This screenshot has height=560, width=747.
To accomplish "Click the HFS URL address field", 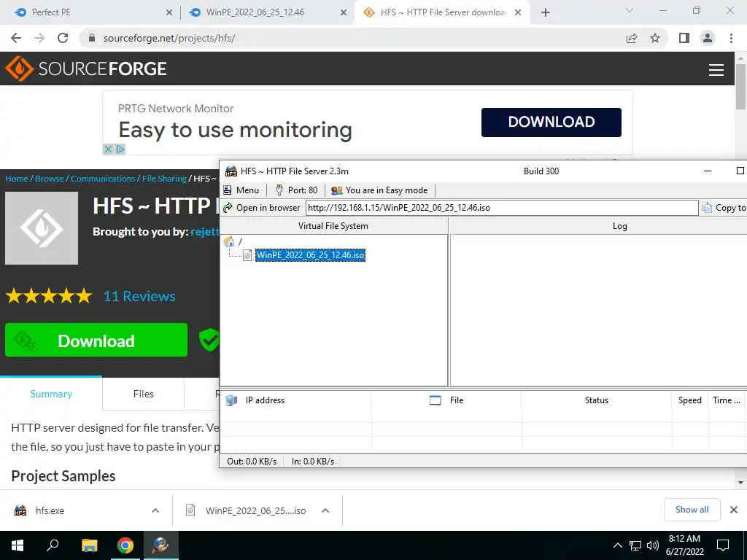I will point(502,208).
